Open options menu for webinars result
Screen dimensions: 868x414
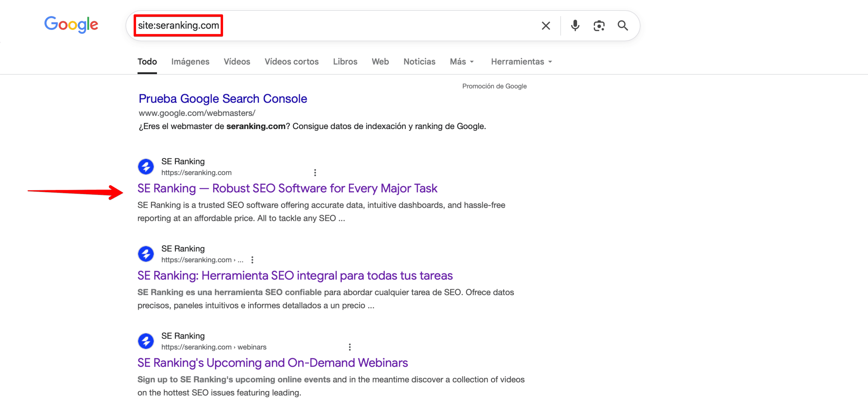350,347
